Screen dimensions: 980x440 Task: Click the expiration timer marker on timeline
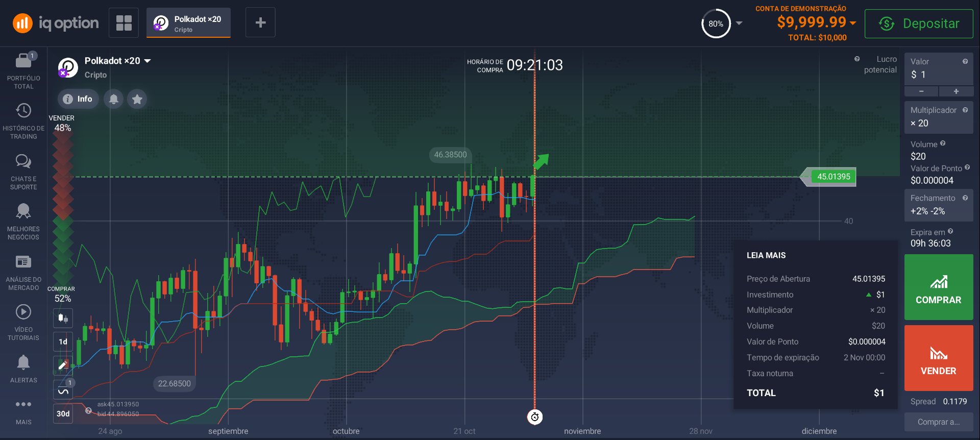[534, 417]
